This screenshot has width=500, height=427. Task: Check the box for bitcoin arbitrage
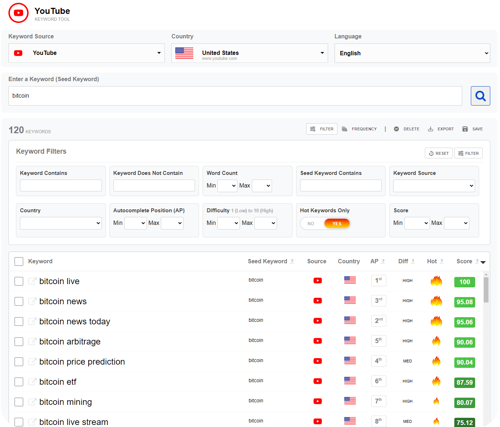[x=19, y=342]
